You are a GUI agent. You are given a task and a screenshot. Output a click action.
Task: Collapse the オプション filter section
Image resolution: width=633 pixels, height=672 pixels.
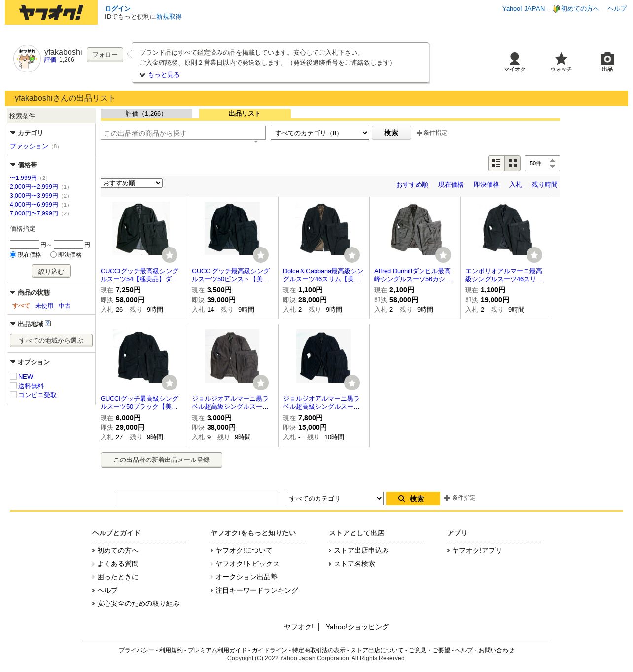(13, 362)
